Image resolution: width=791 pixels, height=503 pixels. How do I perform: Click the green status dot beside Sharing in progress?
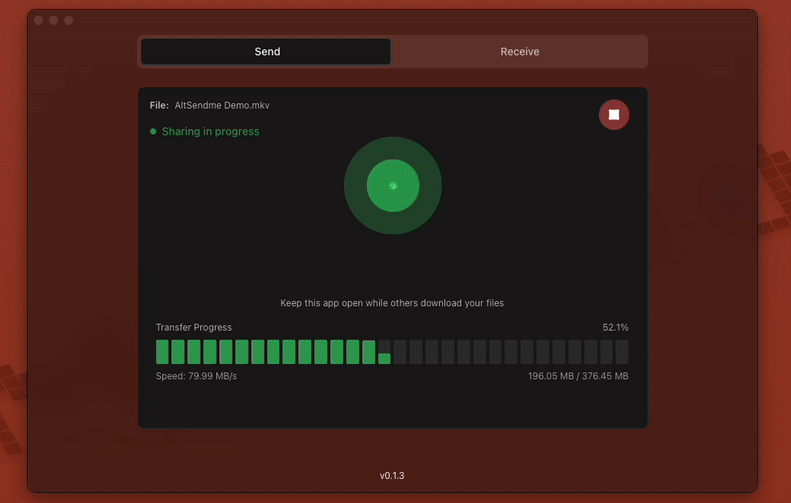(153, 132)
